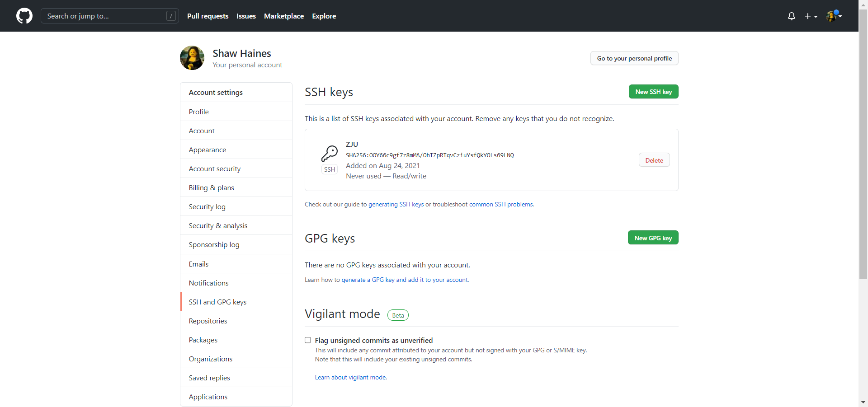This screenshot has width=868, height=407.
Task: Select Security & analysis in sidebar
Action: point(236,225)
